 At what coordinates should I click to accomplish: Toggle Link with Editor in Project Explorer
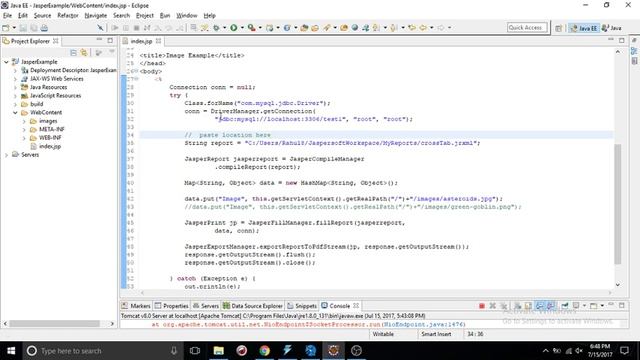click(x=84, y=53)
